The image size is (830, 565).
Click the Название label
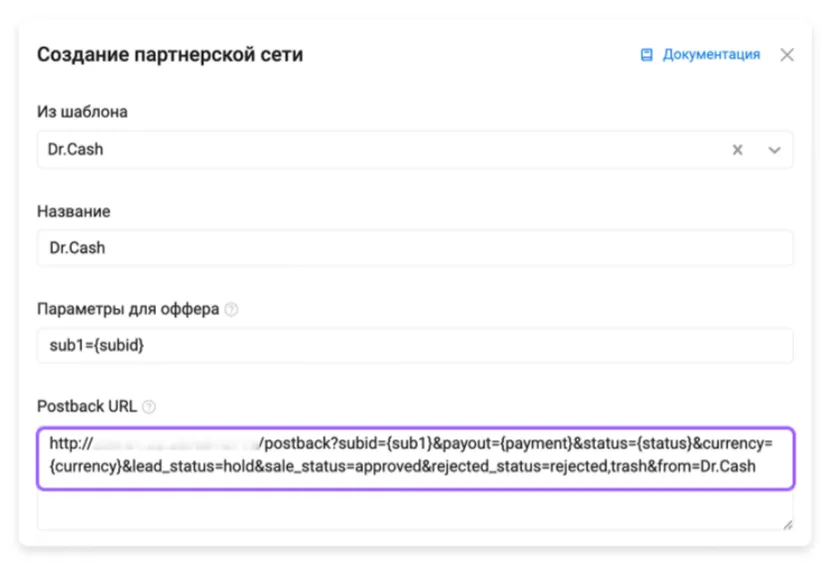click(74, 211)
